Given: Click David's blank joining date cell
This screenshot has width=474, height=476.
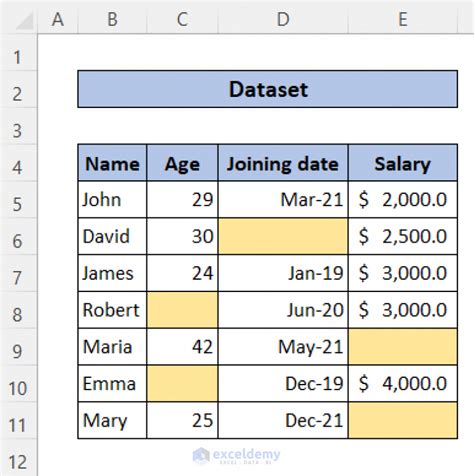Looking at the screenshot, I should tap(283, 236).
